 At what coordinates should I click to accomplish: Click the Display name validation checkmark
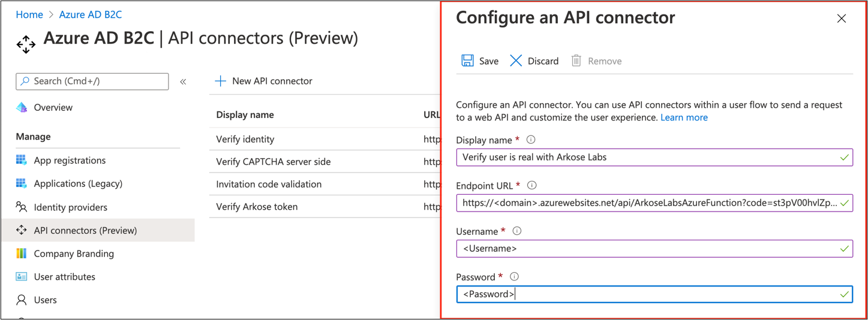(x=844, y=158)
